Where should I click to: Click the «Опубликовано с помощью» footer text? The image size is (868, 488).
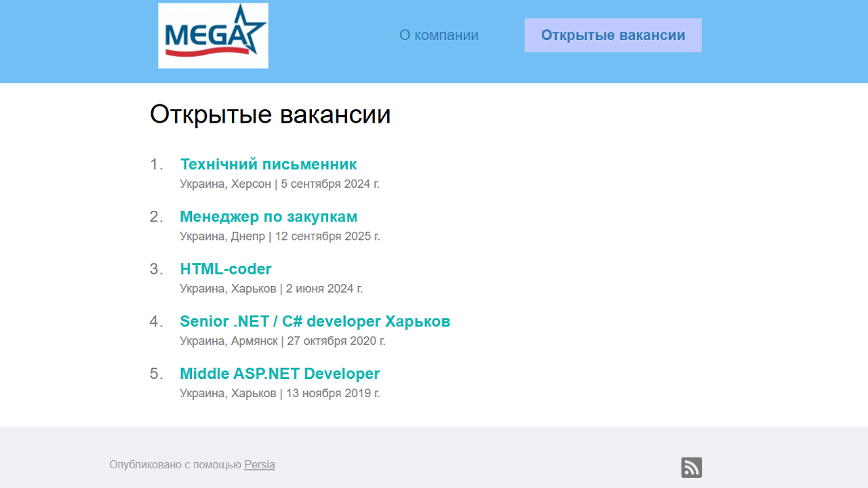click(175, 465)
